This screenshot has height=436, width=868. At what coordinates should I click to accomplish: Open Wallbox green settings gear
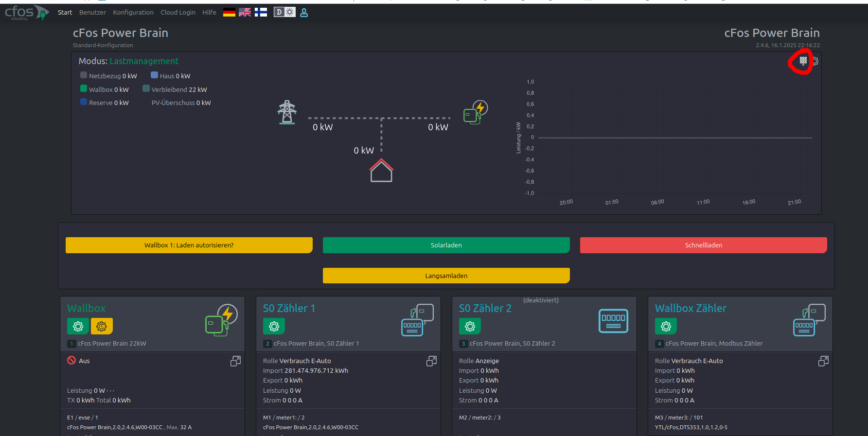pyautogui.click(x=78, y=326)
